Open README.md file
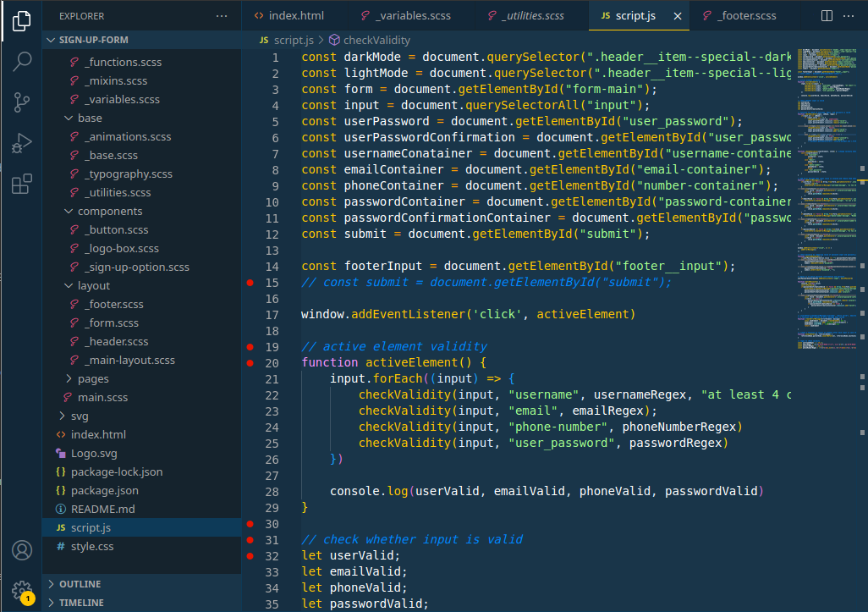 point(142,509)
